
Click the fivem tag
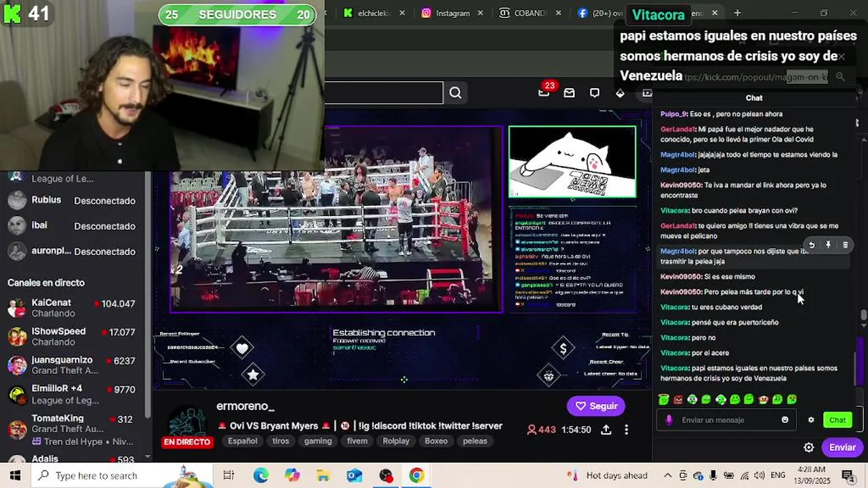click(x=357, y=441)
